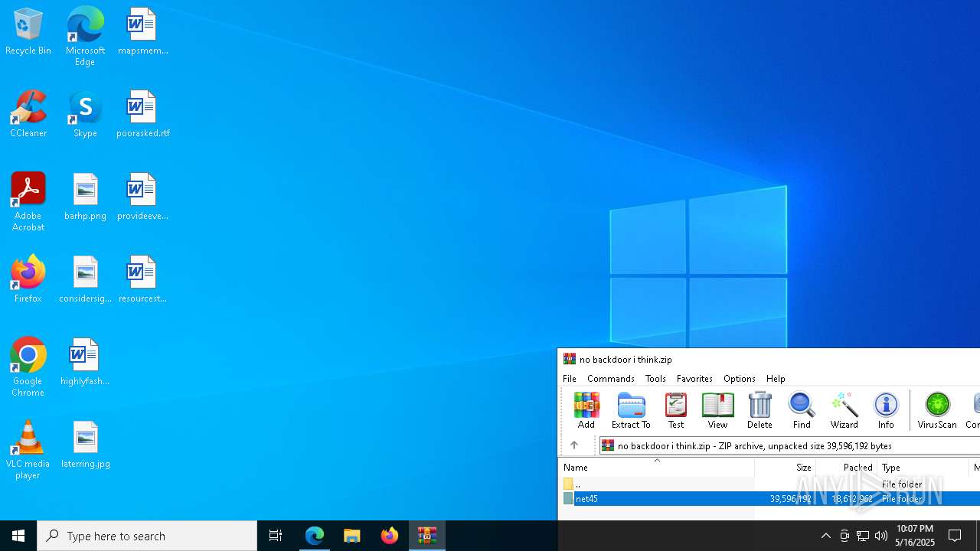Screen dimensions: 980x551
Task: Select the Microsoft Edge desktop shortcut
Action: [x=85, y=36]
